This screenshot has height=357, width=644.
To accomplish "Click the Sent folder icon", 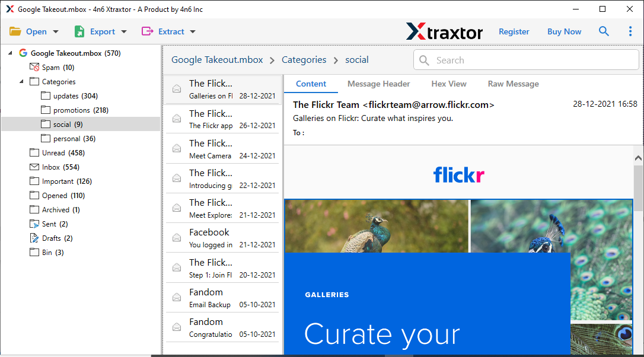I will (x=34, y=224).
